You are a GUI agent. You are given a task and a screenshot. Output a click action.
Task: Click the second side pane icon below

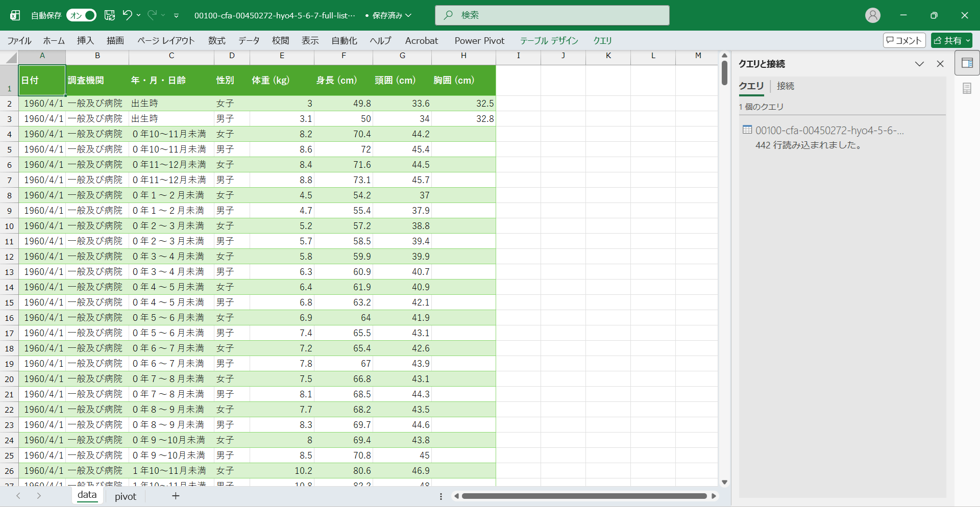pyautogui.click(x=967, y=89)
